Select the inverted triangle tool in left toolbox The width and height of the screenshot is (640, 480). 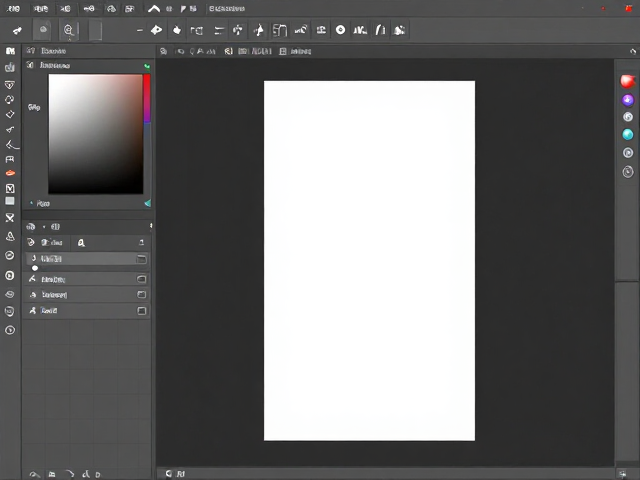[10, 85]
